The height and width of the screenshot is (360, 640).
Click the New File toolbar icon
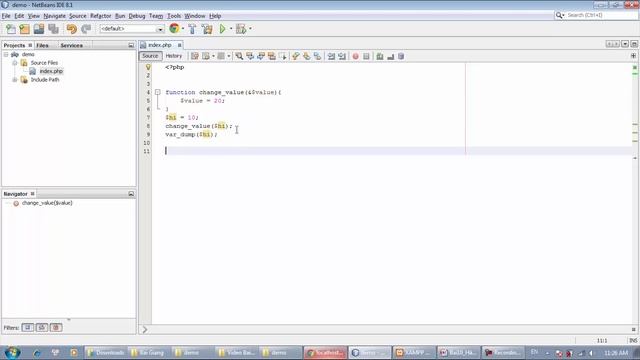(x=11, y=29)
